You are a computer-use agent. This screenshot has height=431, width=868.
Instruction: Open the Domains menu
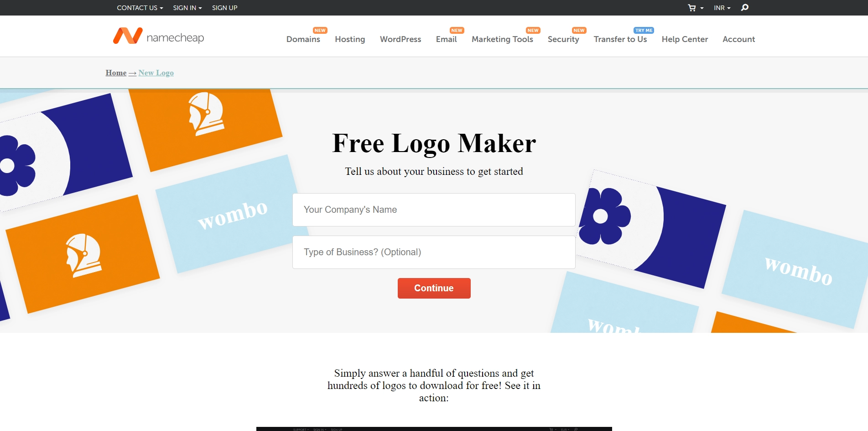click(x=303, y=39)
